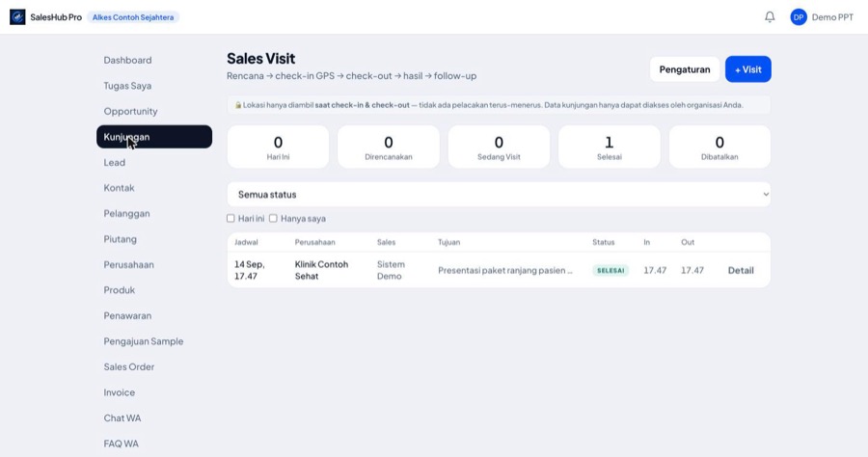Open Sales Order in the sidebar
868x457 pixels.
pos(129,366)
